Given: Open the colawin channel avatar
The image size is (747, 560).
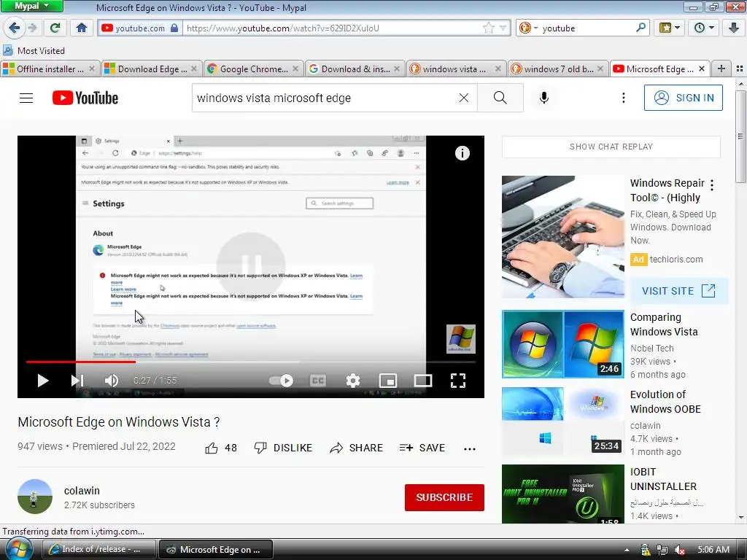Looking at the screenshot, I should click(x=35, y=497).
